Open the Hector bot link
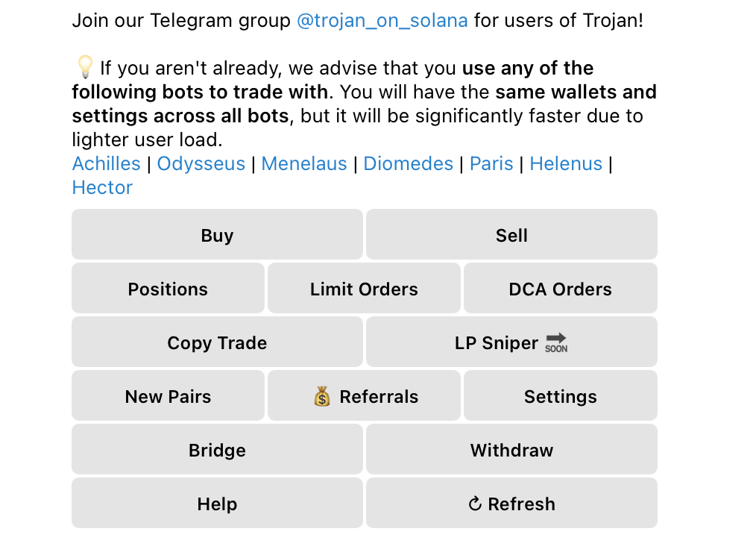The height and width of the screenshot is (555, 756). click(x=102, y=187)
